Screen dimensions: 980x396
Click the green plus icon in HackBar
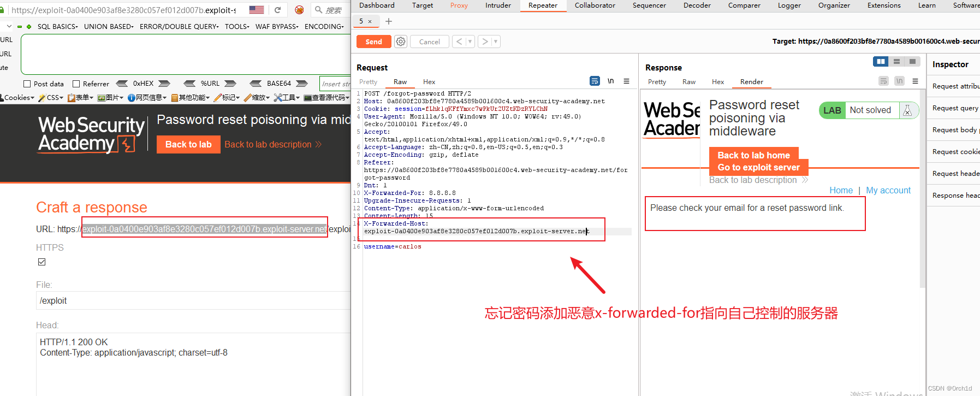click(29, 26)
